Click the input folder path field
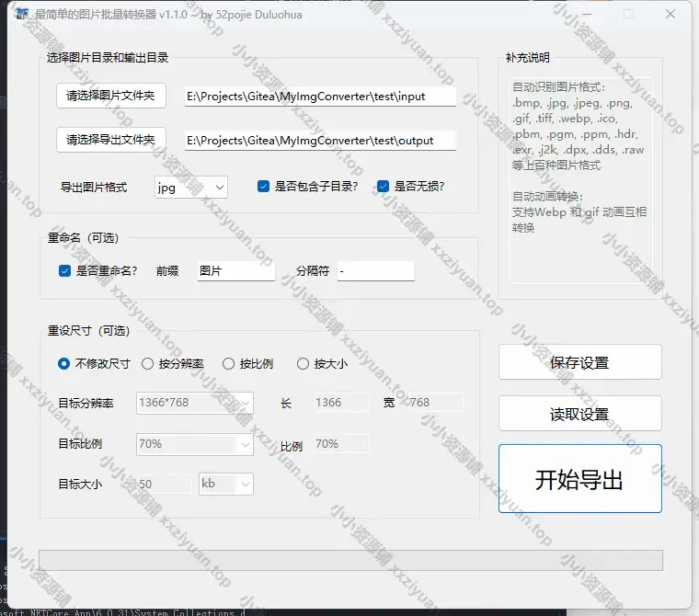Screen dimensions: 699x616 319,96
